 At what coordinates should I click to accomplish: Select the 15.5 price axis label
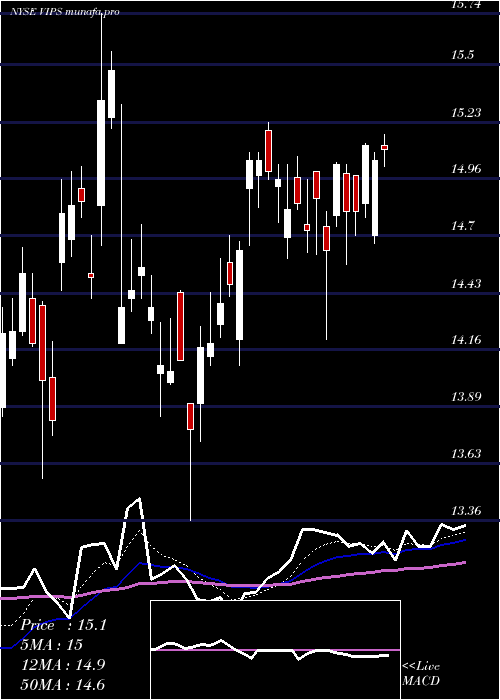coord(462,55)
